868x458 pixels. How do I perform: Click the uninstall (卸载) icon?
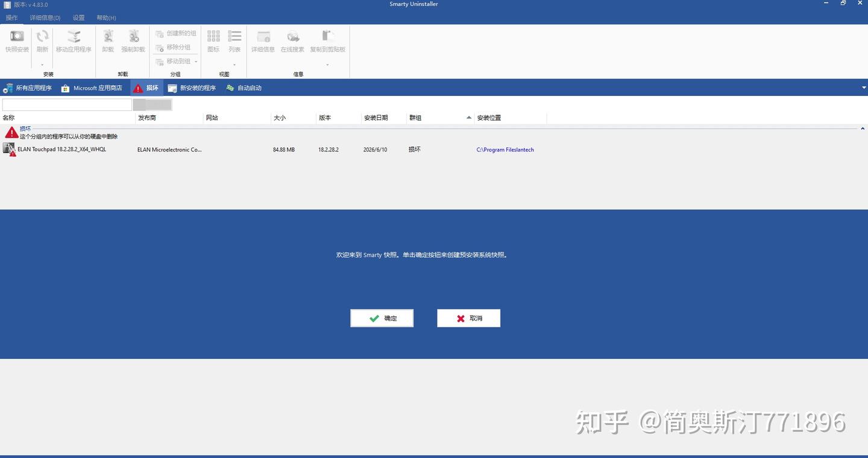(108, 37)
